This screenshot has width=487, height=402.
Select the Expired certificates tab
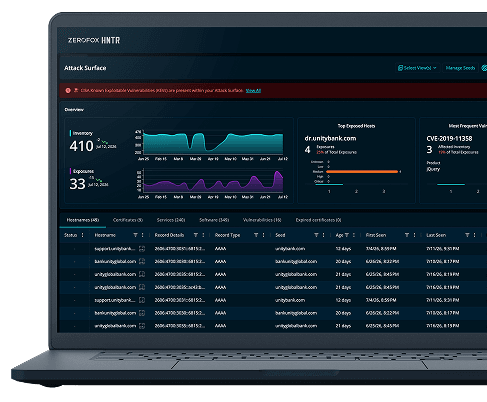click(x=318, y=220)
